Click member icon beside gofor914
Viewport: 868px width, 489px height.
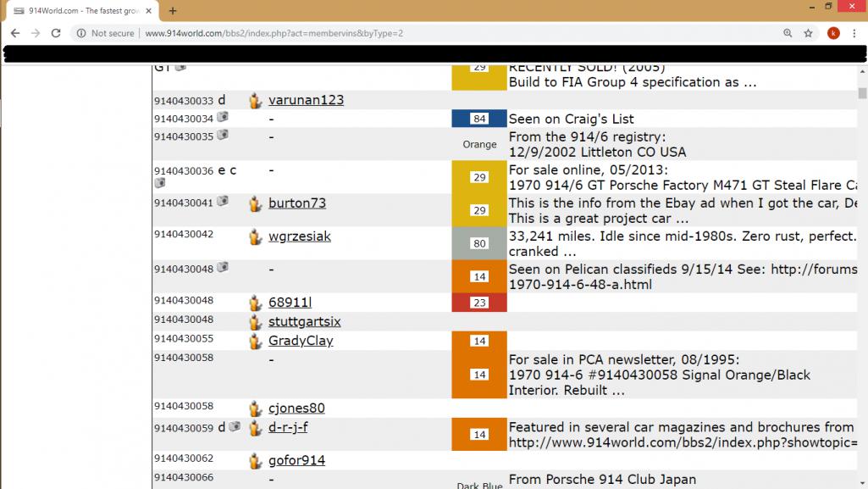(x=255, y=460)
